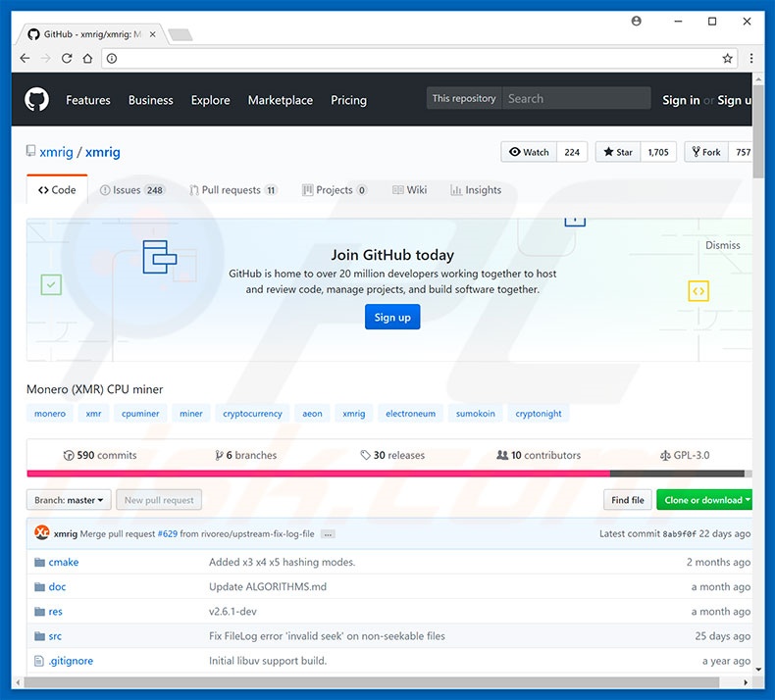The width and height of the screenshot is (775, 700).
Task: Open pull request #629 link
Action: [x=167, y=534]
